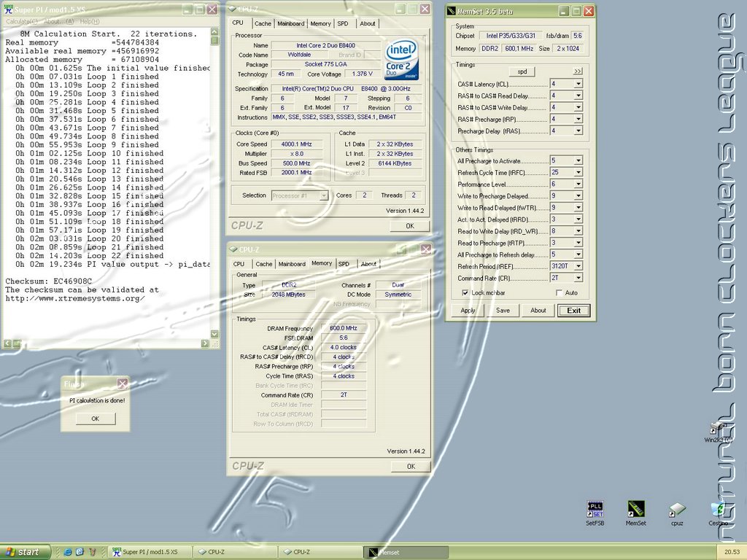Switch to Mainboard tab in top CPU-Z
This screenshot has width=747, height=560.
pos(290,23)
